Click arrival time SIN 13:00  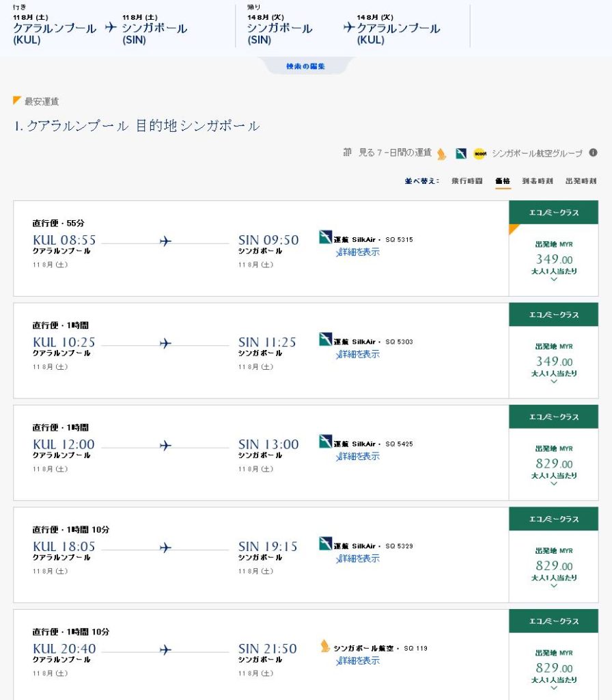pos(268,444)
